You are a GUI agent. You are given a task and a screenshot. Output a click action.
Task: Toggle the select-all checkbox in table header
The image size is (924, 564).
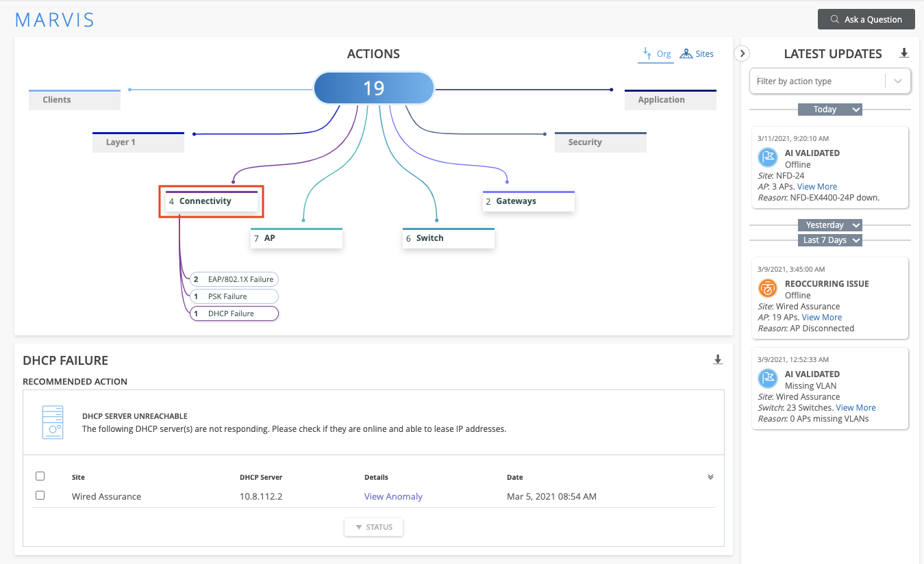tap(40, 476)
